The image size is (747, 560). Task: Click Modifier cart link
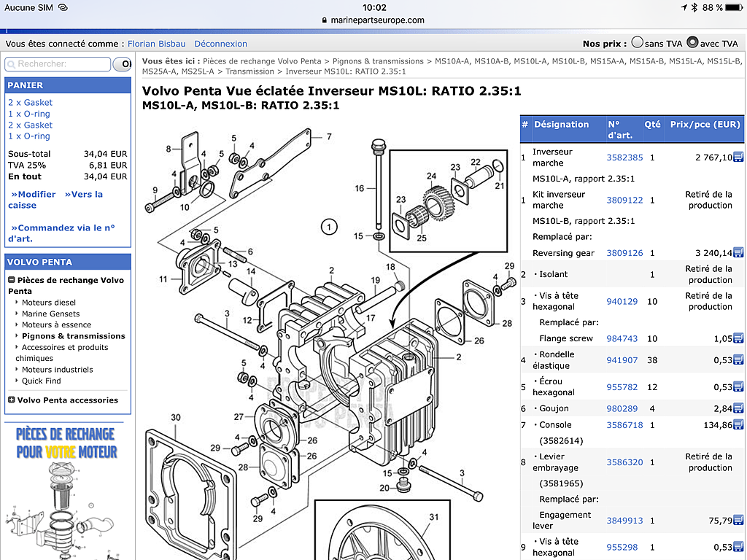(34, 194)
